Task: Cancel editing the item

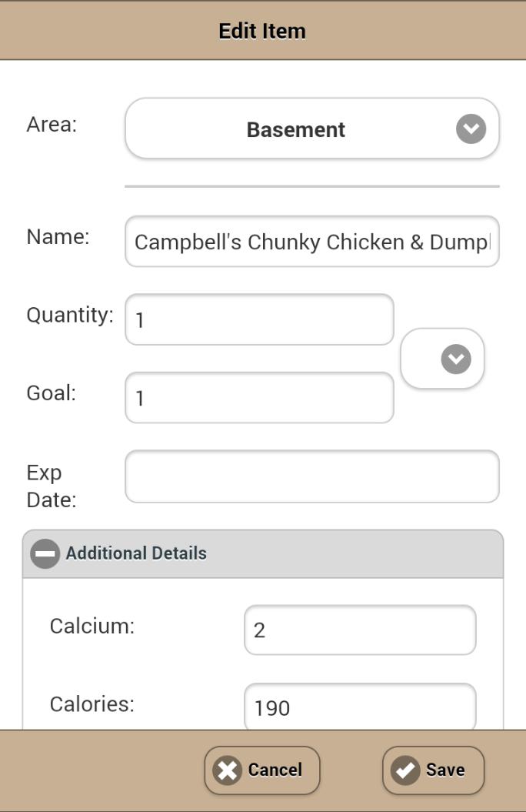Action: (261, 770)
